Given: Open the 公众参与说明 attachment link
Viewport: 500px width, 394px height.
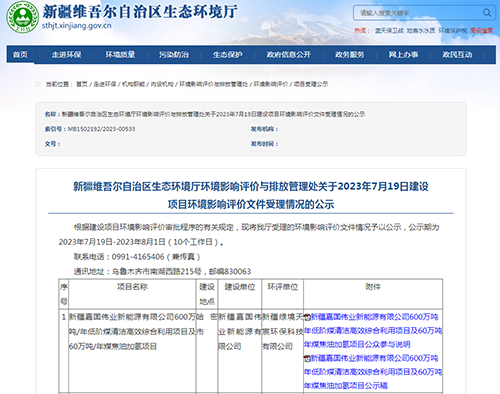Looking at the screenshot, I should click(x=373, y=331).
